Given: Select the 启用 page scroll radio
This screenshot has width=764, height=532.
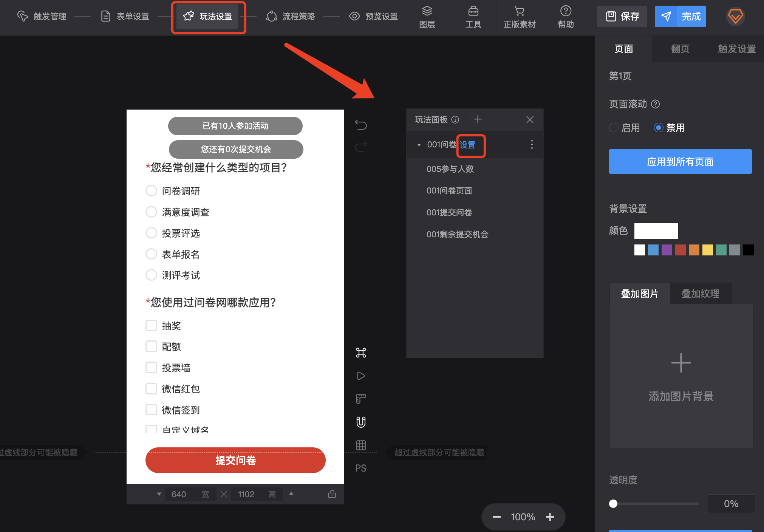Looking at the screenshot, I should [x=614, y=128].
